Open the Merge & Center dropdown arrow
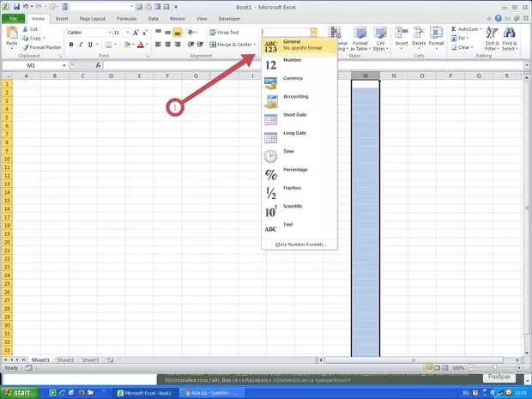The height and width of the screenshot is (399, 532). click(x=256, y=45)
